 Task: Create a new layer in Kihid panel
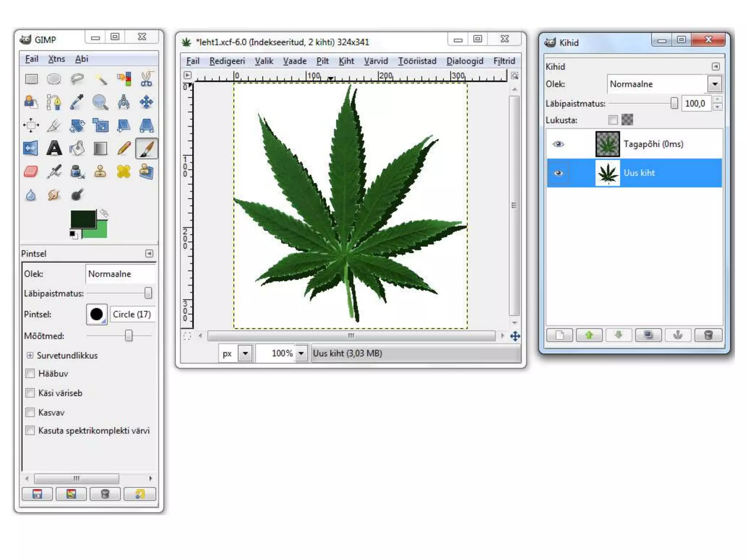tap(559, 335)
